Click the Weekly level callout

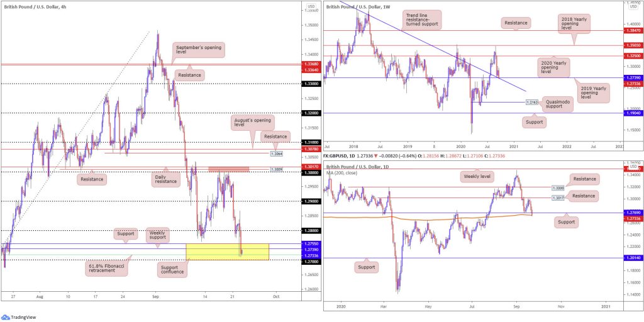[x=476, y=176]
